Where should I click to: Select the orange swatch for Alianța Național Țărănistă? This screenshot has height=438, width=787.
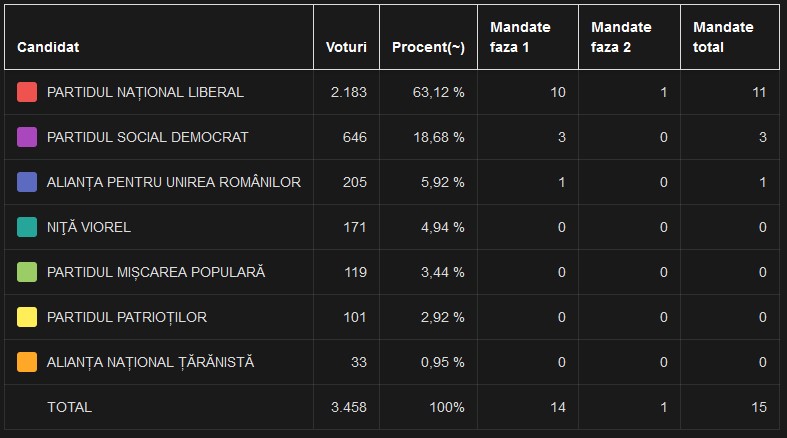[x=27, y=362]
